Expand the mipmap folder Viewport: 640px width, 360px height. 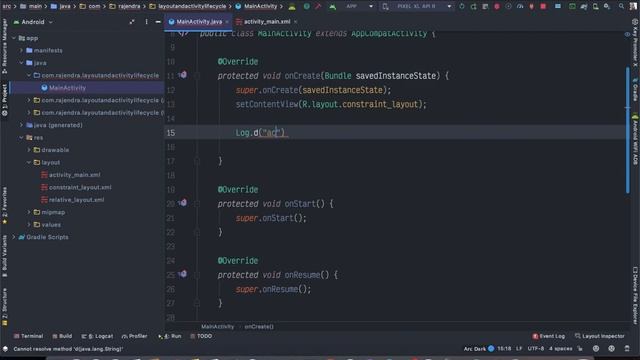click(29, 212)
